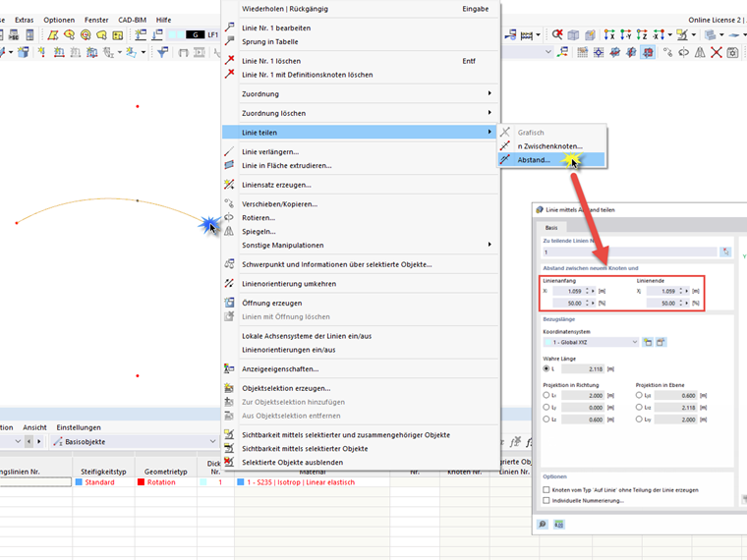The width and height of the screenshot is (747, 560).
Task: Click the magnifier search icon at dialog bottom
Action: coord(543,525)
